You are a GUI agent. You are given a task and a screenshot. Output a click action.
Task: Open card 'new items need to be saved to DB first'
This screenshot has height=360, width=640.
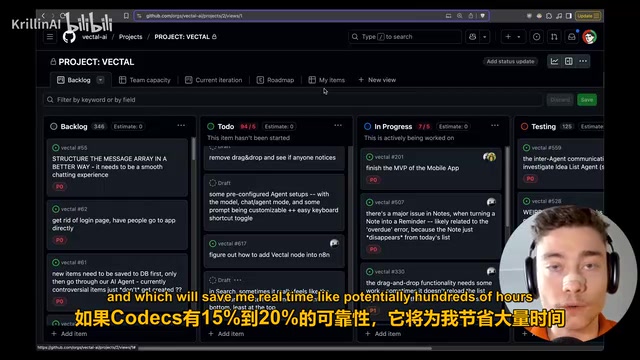point(117,282)
